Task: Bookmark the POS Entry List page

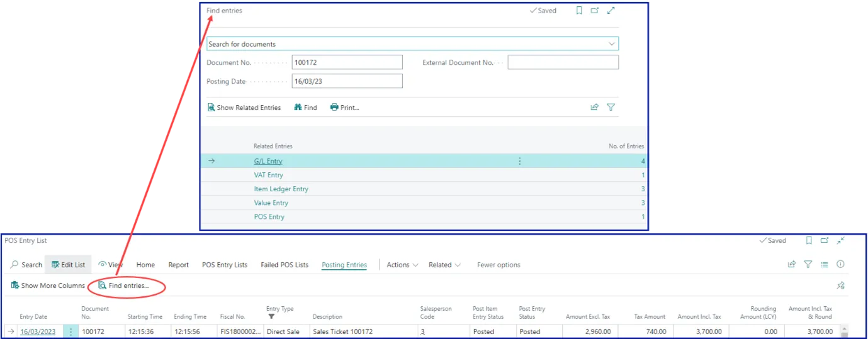Action: [x=809, y=240]
